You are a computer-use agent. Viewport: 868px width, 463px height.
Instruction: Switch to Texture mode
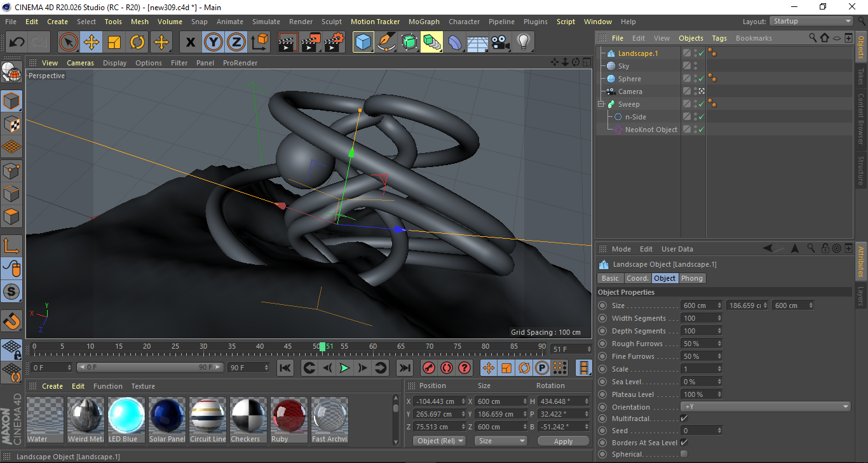click(x=11, y=124)
